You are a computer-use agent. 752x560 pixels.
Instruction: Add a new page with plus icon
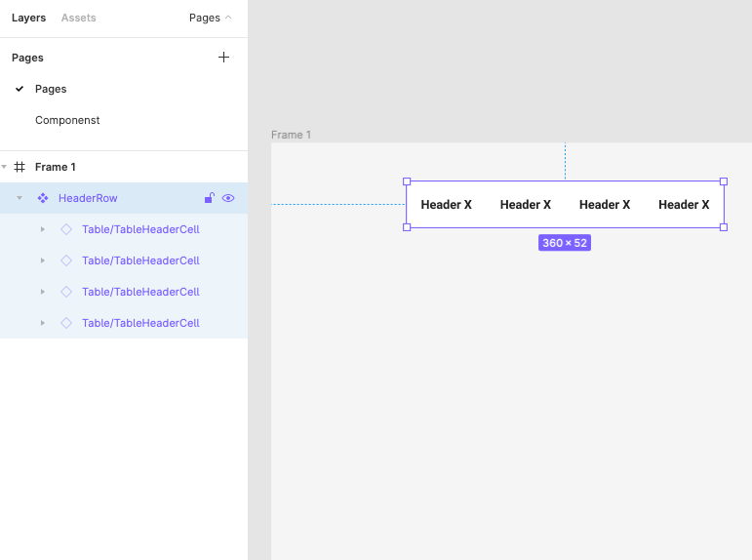(223, 58)
